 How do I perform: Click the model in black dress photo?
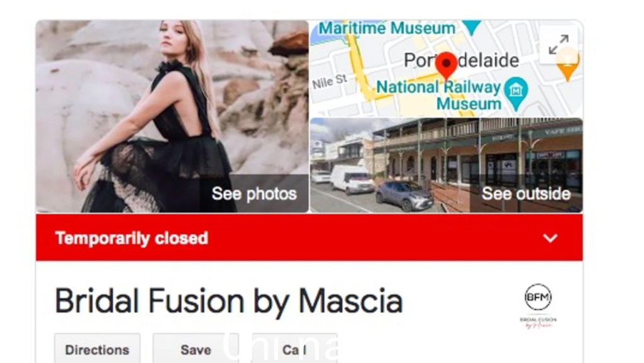tap(172, 116)
